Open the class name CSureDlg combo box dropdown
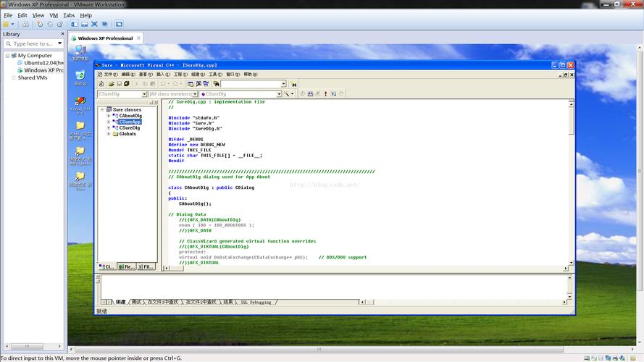644x362 pixels. point(144,94)
